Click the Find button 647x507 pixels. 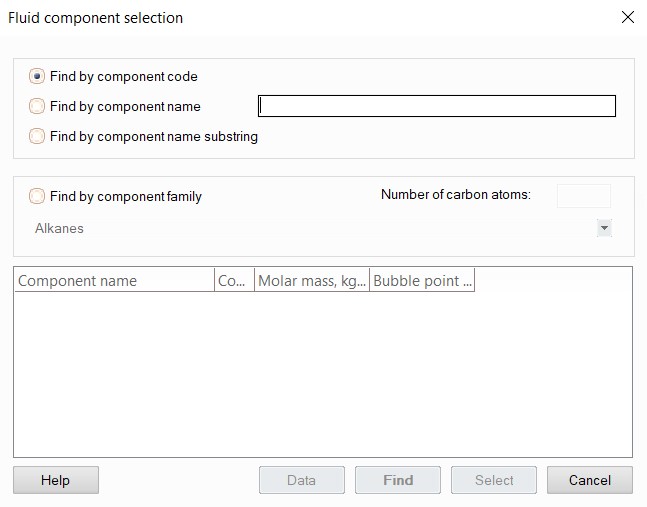click(398, 480)
